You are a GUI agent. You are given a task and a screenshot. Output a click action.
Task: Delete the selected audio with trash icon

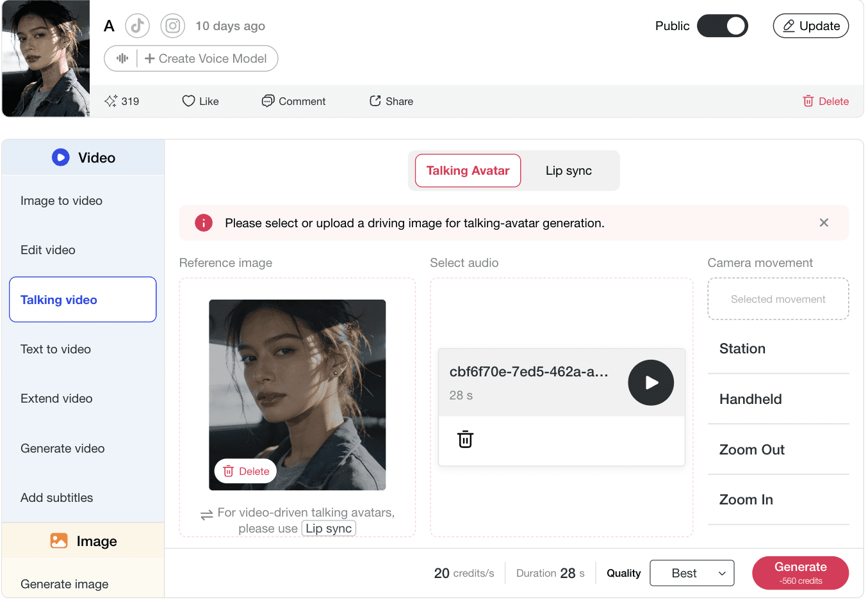pyautogui.click(x=465, y=440)
